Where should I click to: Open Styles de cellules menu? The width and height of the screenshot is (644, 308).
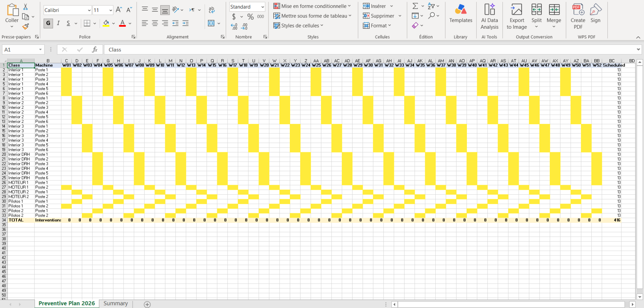tap(298, 26)
